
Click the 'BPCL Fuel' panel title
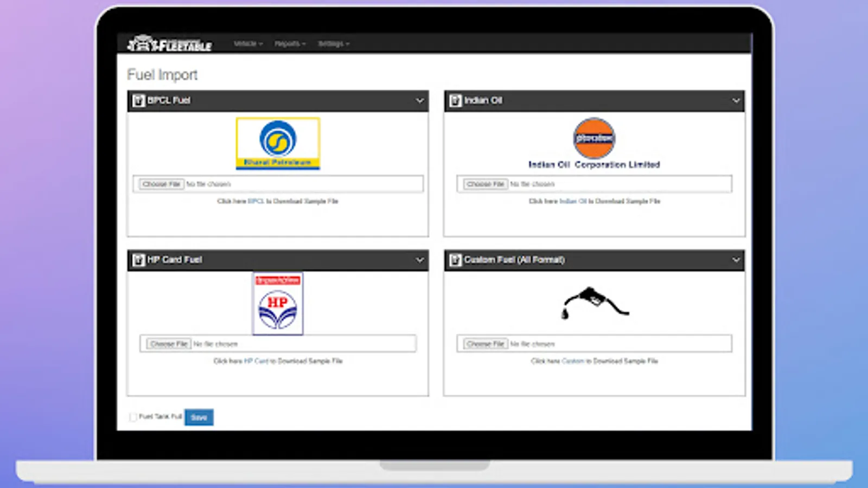[x=169, y=100]
